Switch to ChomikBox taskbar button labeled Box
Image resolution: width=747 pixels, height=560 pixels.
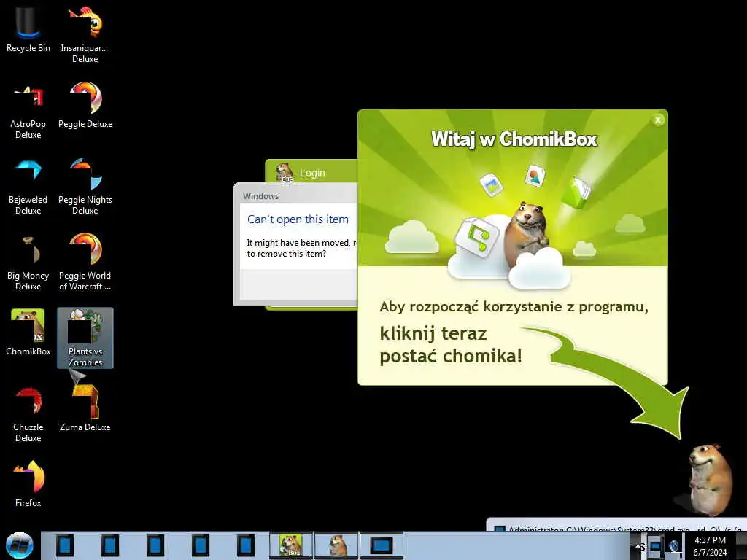pyautogui.click(x=291, y=545)
